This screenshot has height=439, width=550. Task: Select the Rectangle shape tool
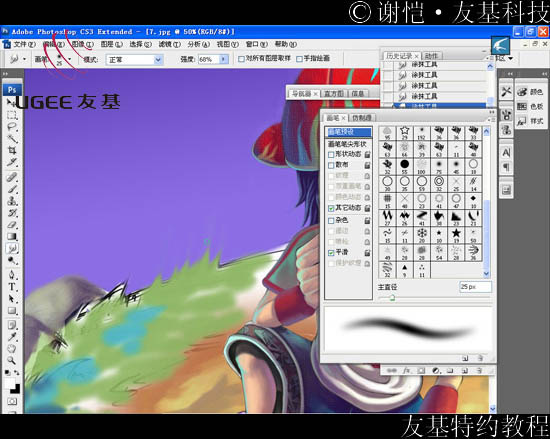[x=12, y=310]
